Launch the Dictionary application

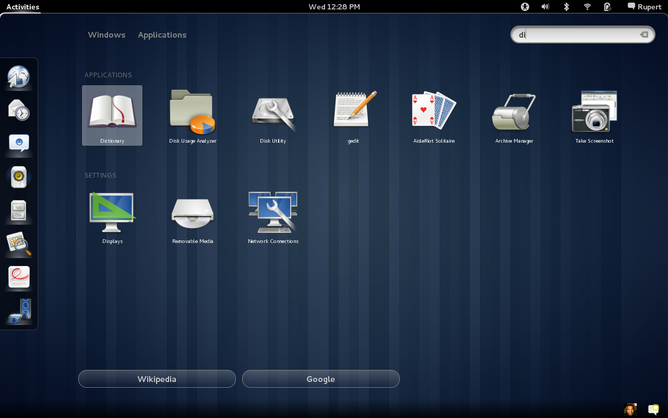(112, 112)
